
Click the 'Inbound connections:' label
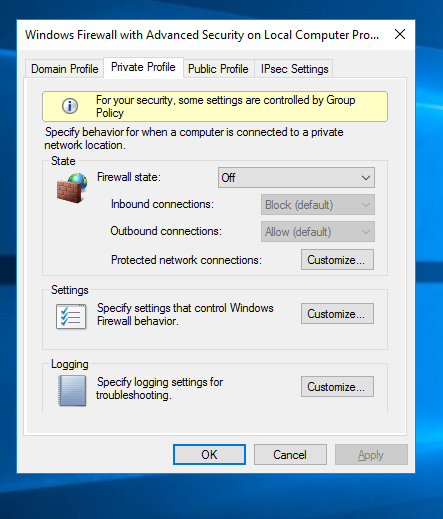(162, 204)
